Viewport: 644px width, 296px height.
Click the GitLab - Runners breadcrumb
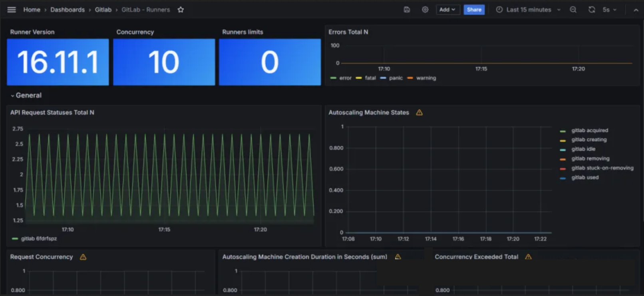point(145,10)
